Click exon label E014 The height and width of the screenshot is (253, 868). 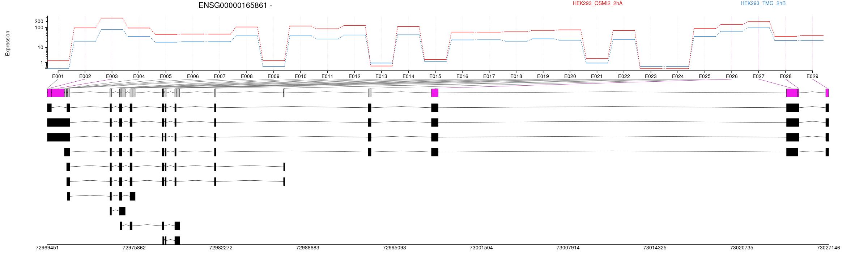point(408,76)
